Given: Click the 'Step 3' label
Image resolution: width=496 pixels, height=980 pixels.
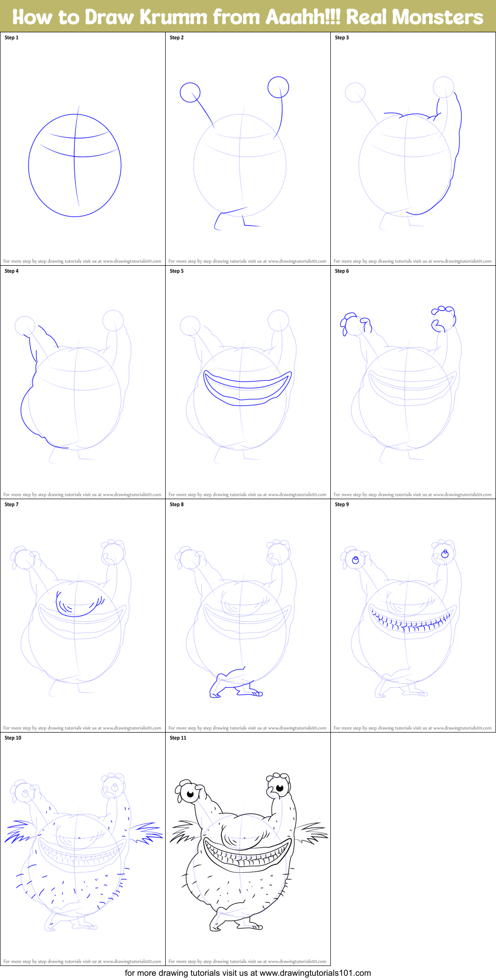Looking at the screenshot, I should (342, 37).
